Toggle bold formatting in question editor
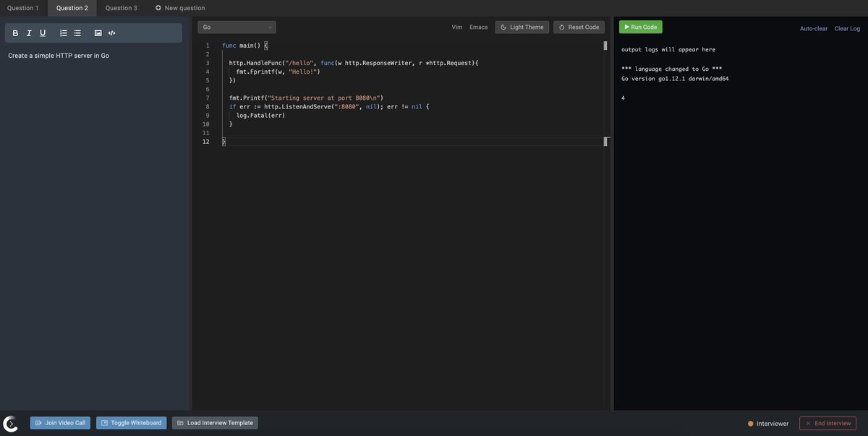The image size is (868, 436). (x=15, y=33)
